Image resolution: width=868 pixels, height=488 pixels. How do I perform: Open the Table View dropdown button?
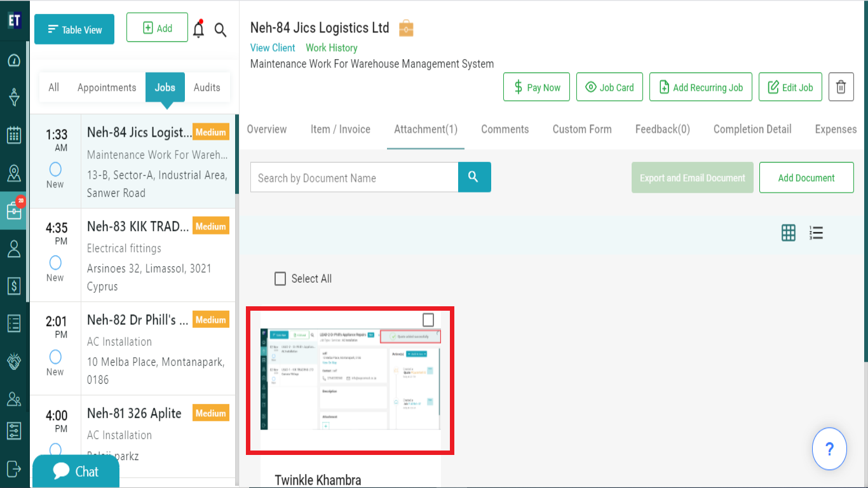click(74, 29)
